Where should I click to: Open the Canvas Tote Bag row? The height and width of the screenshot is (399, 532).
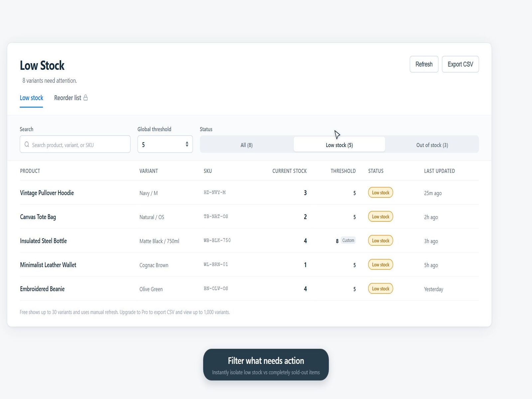(x=249, y=217)
